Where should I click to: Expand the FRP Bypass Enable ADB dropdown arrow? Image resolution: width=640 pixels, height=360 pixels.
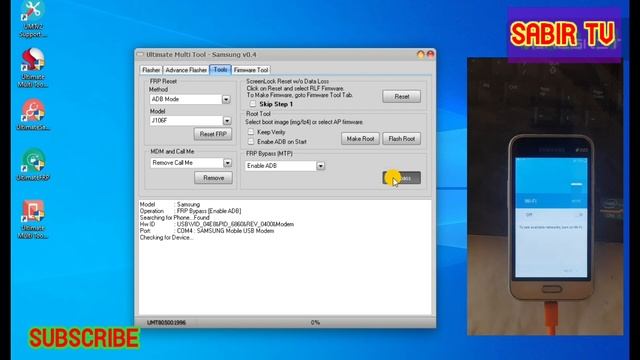click(x=320, y=166)
